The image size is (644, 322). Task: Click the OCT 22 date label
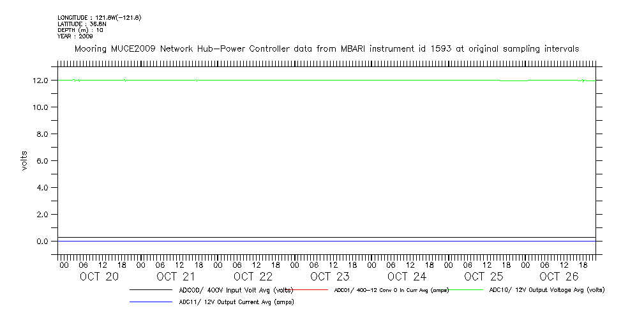click(x=253, y=277)
